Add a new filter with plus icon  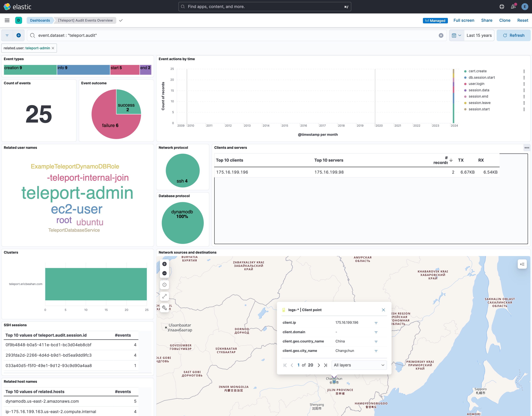pos(19,36)
